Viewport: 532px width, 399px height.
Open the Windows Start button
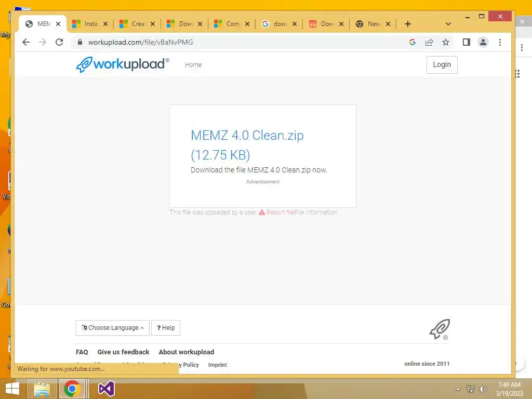coord(12,389)
